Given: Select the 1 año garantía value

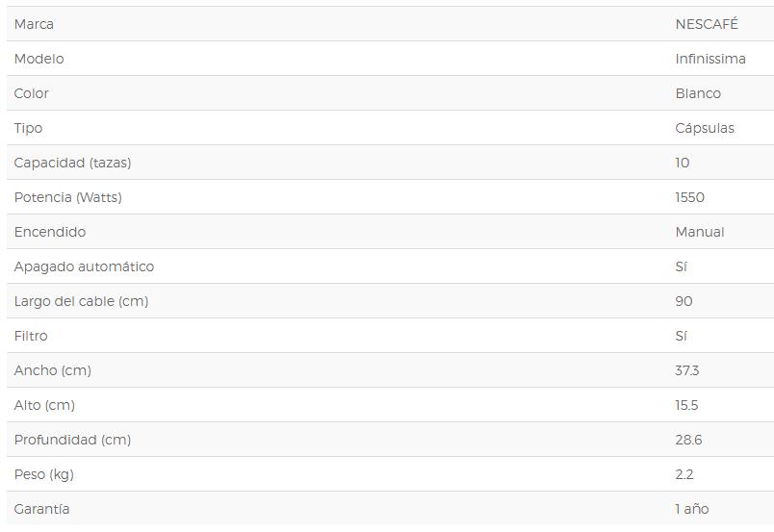Looking at the screenshot, I should (692, 509).
